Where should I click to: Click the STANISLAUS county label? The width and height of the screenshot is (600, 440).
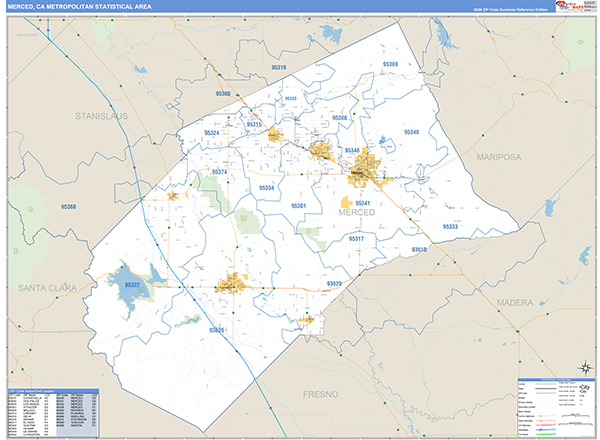click(101, 116)
